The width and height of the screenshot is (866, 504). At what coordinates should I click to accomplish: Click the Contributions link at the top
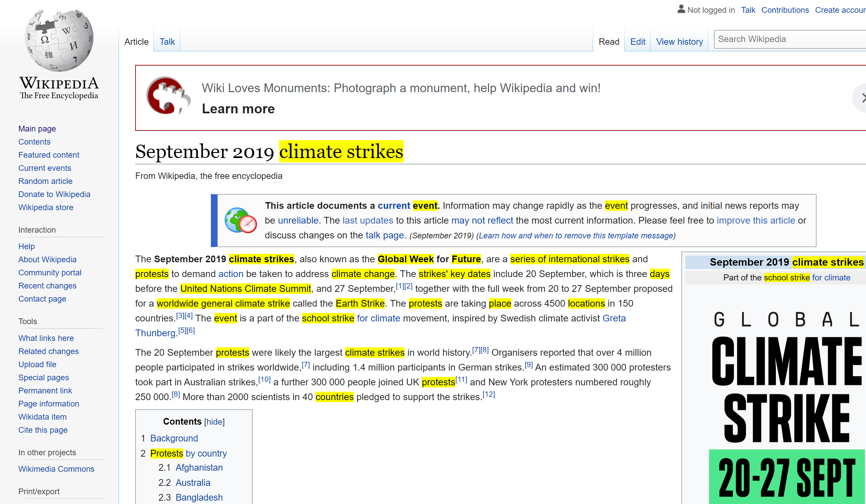tap(785, 10)
